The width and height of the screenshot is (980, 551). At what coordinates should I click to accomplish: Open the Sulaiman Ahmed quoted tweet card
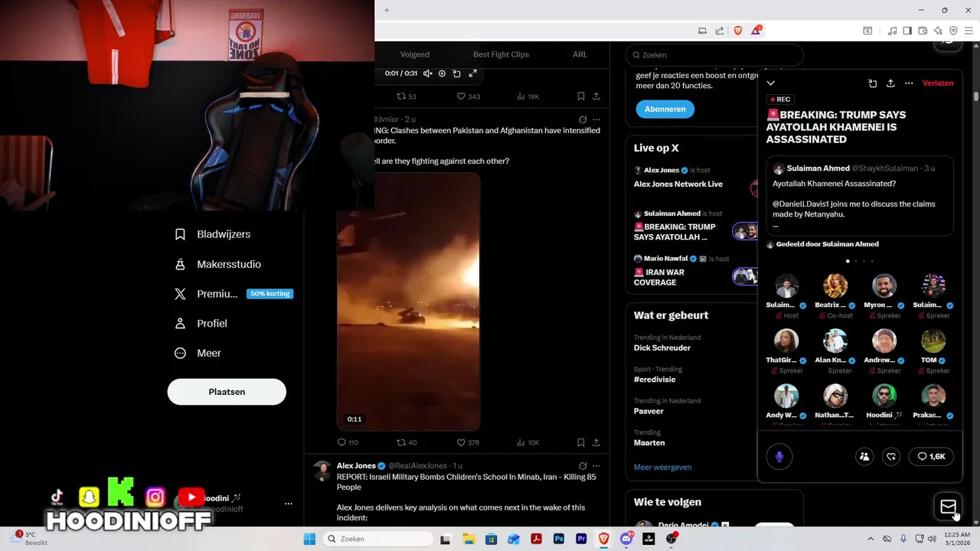pyautogui.click(x=860, y=196)
